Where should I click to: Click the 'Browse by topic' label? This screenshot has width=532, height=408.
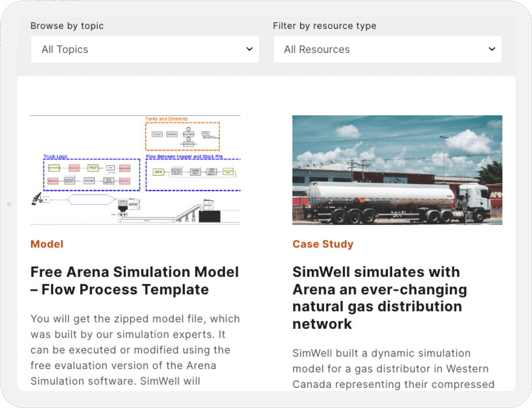tap(67, 26)
